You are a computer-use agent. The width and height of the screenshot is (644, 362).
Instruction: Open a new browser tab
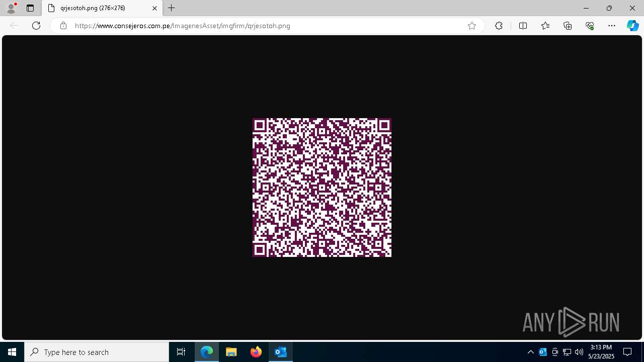click(x=172, y=8)
